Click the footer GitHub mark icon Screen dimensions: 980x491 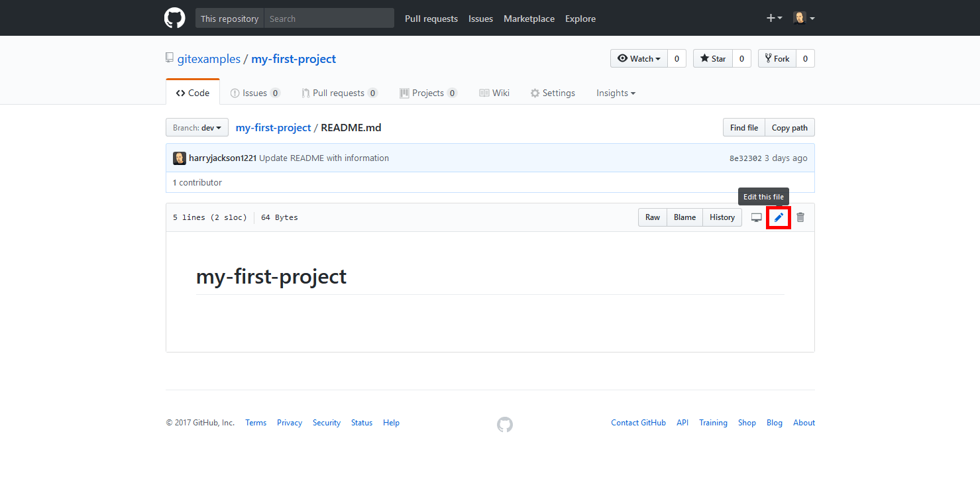coord(505,425)
